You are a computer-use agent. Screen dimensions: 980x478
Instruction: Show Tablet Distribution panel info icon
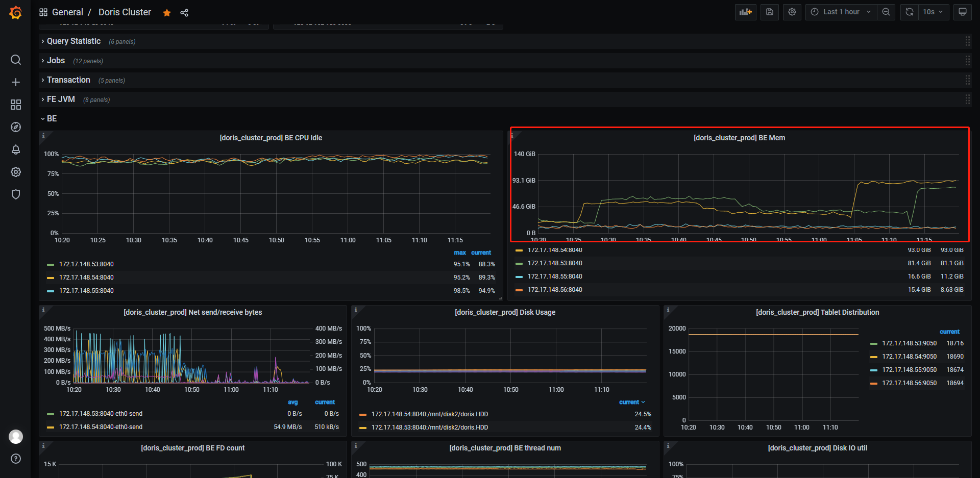(668, 310)
